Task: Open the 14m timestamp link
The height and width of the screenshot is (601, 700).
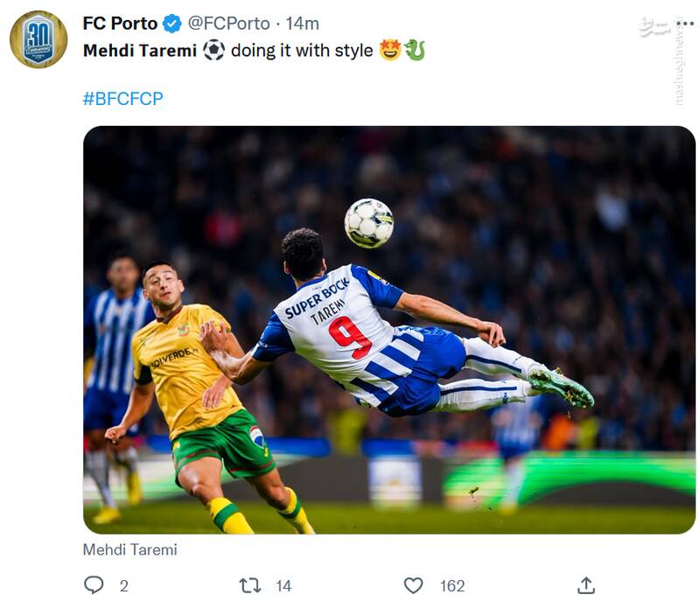Action: point(302,24)
